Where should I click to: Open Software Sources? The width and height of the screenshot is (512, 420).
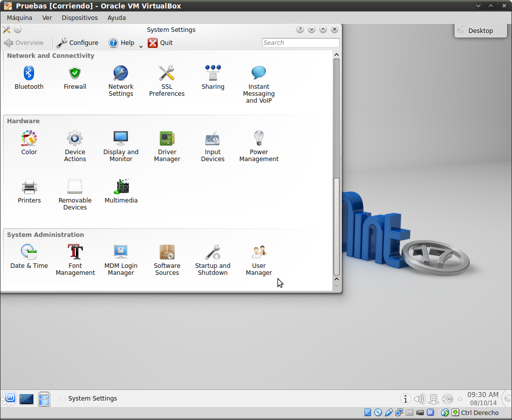coord(167,260)
